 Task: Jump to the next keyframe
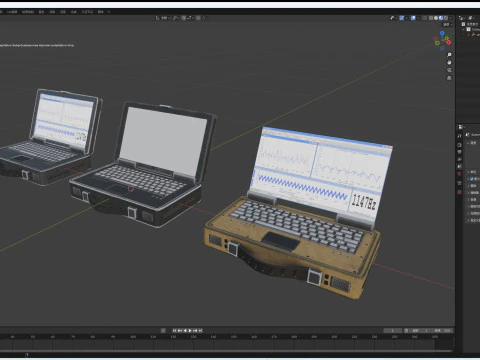(195, 330)
